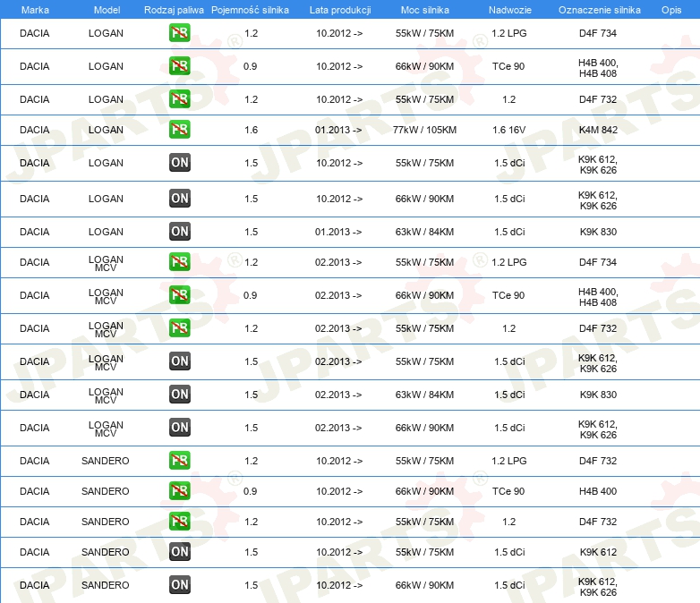Click the Oznaczenie silnika column header
Screen dimensions: 700x603
click(599, 10)
